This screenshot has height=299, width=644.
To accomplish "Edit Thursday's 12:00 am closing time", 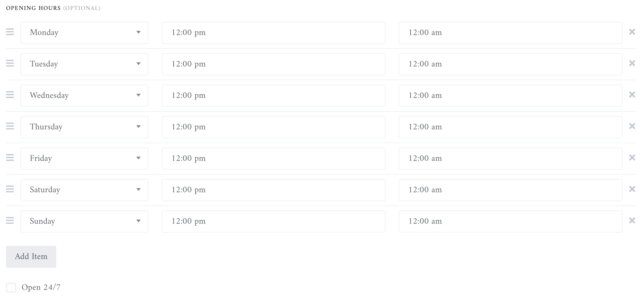I will pyautogui.click(x=510, y=127).
